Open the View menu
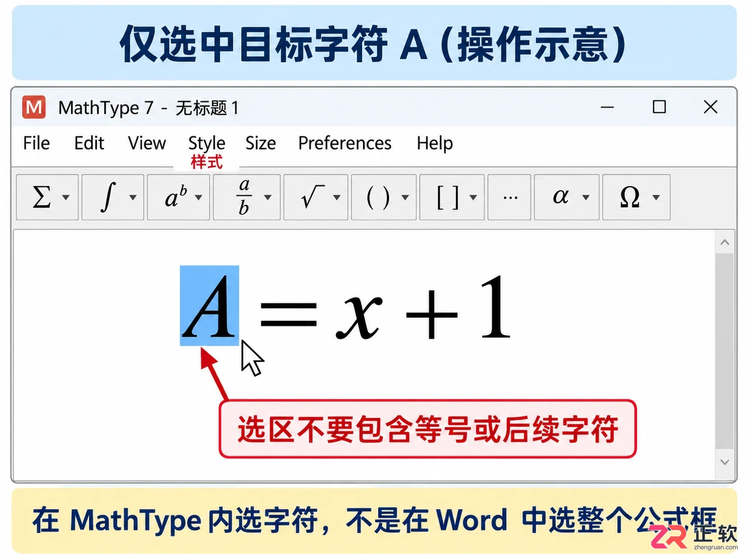This screenshot has width=747, height=560. [x=147, y=143]
